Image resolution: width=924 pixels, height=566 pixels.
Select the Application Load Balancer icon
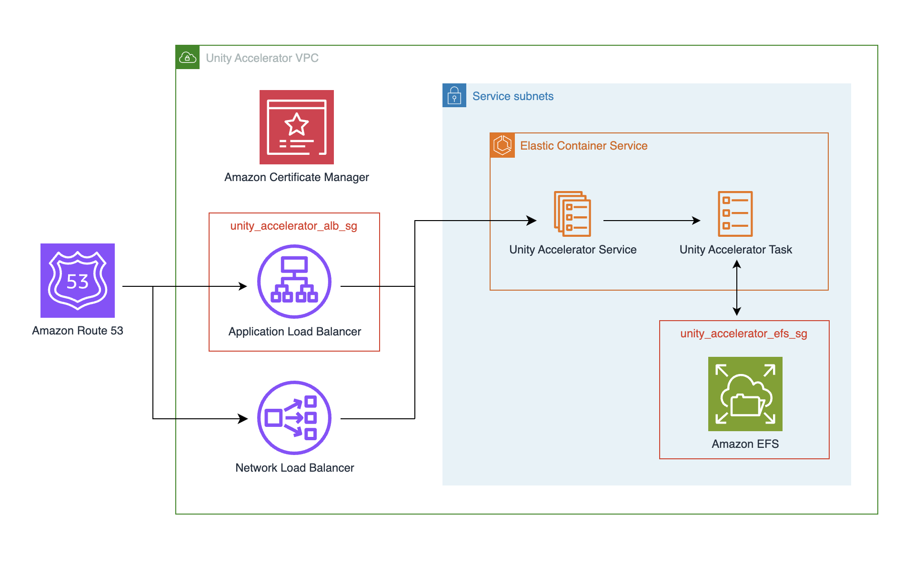point(294,281)
